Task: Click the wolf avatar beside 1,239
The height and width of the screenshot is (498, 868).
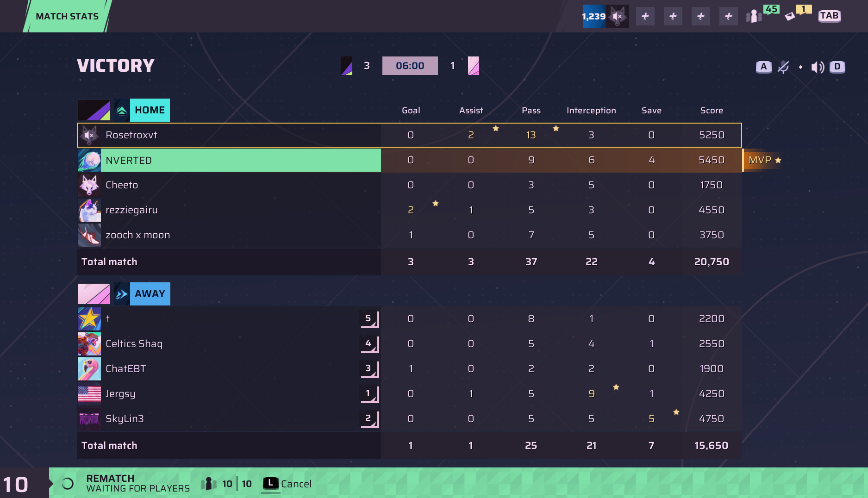Action: point(617,16)
